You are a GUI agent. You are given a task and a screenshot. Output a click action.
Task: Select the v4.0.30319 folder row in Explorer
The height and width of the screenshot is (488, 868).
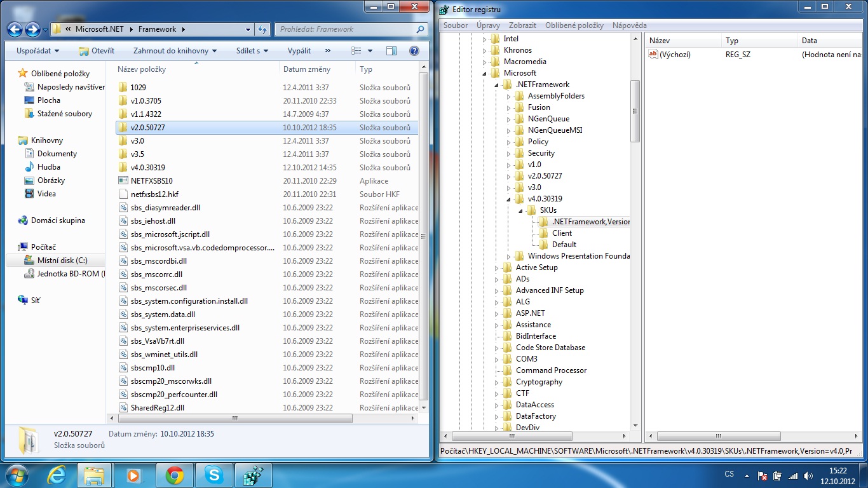pos(267,167)
